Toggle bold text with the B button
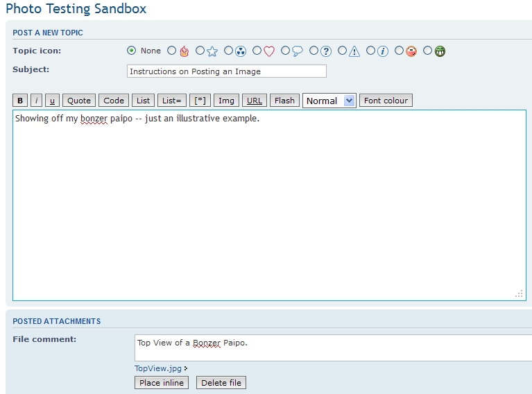Image resolution: width=532 pixels, height=394 pixels. pos(20,101)
